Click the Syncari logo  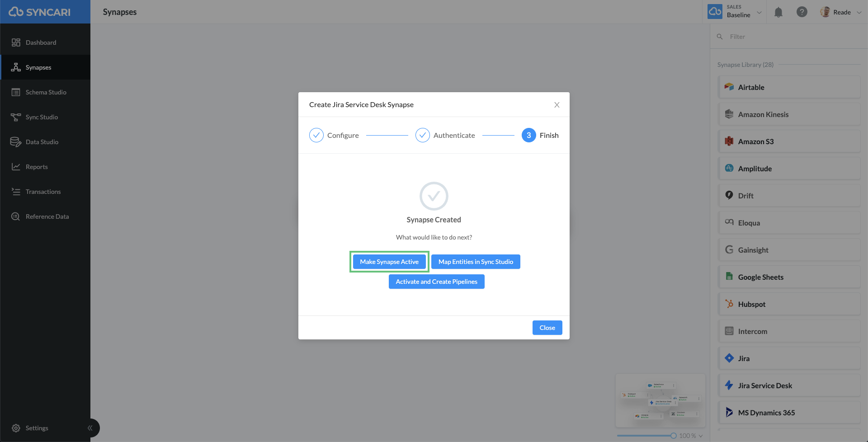[x=40, y=12]
